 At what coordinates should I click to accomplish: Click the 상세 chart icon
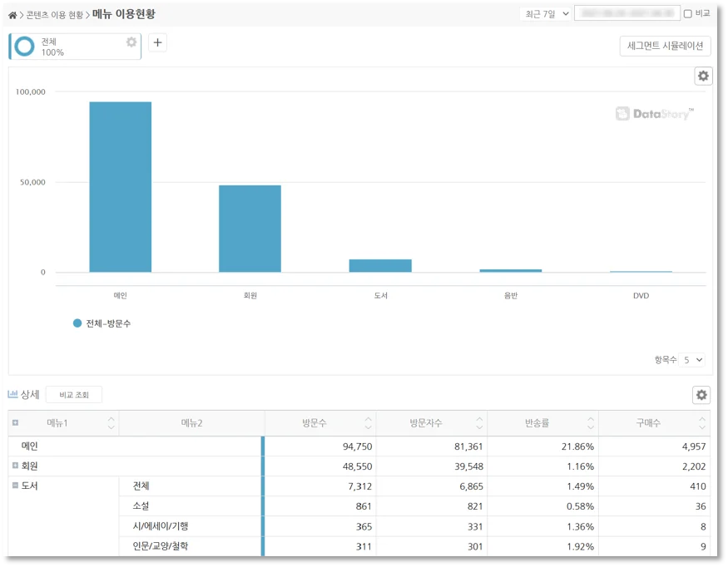pos(12,394)
